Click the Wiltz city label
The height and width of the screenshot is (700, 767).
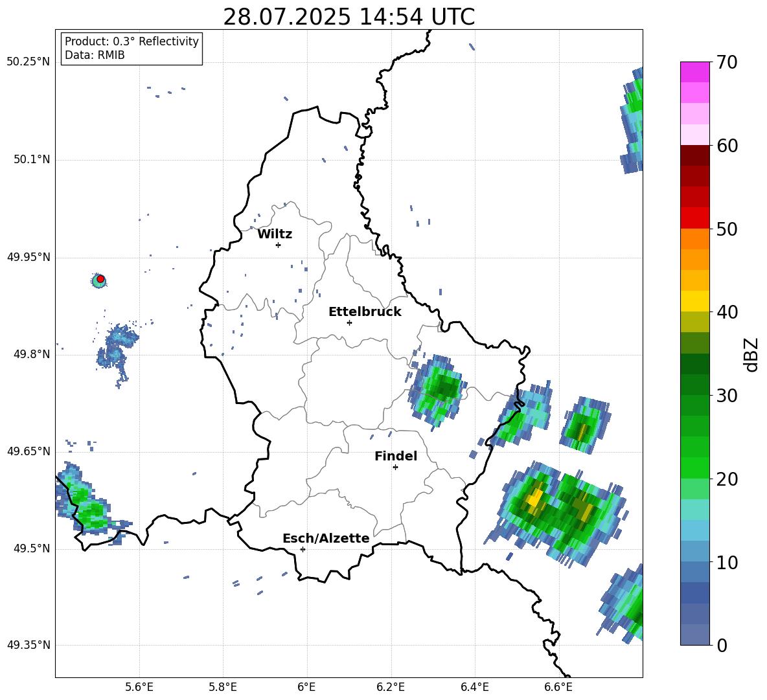[275, 234]
